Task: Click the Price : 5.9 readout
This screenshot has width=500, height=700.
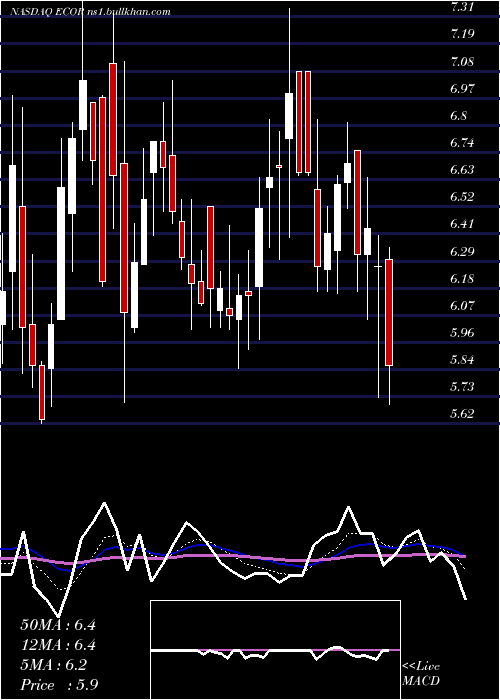Action: (x=59, y=685)
